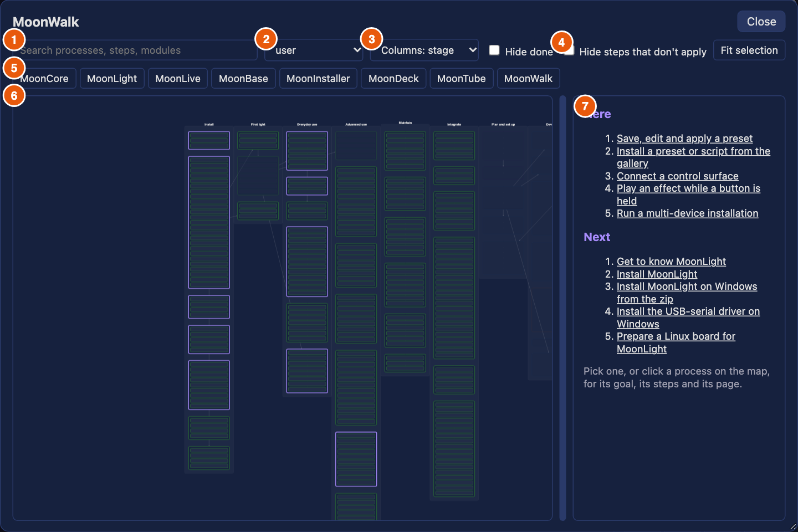Open Install a preset or script link

pyautogui.click(x=693, y=157)
